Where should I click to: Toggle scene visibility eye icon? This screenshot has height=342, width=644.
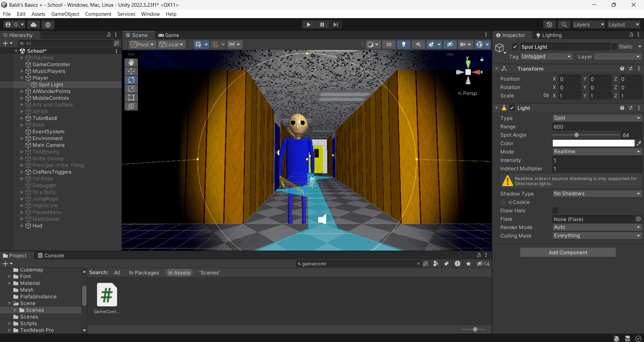[x=450, y=44]
